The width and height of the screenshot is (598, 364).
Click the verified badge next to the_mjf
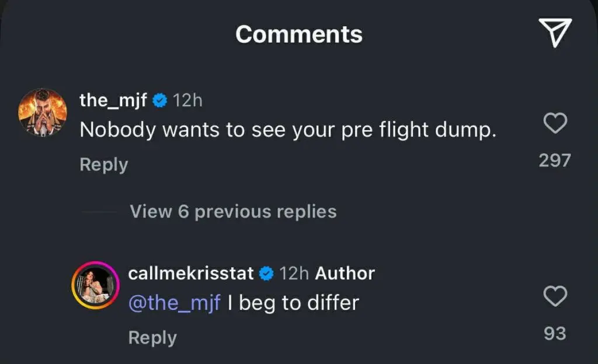(158, 99)
